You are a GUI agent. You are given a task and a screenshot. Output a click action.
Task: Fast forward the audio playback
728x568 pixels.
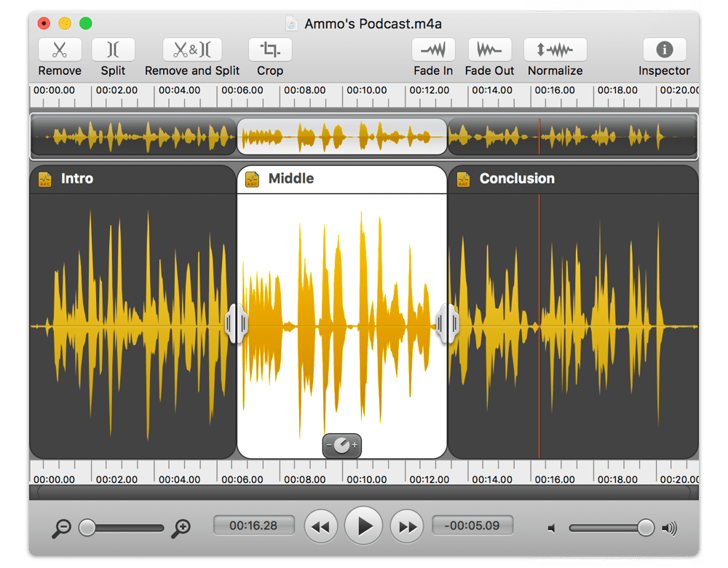tap(407, 526)
